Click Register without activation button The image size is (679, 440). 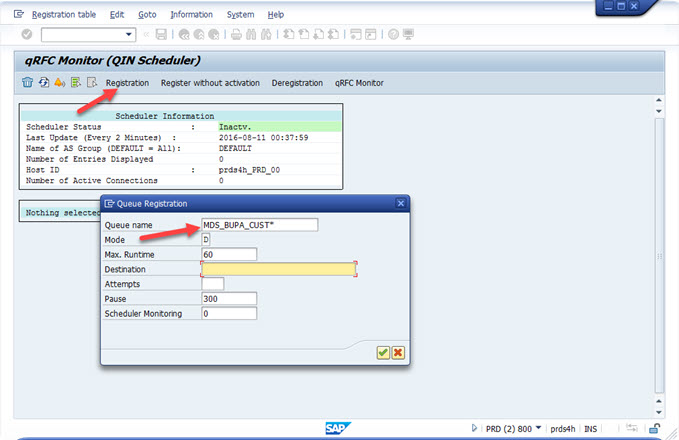pyautogui.click(x=210, y=83)
